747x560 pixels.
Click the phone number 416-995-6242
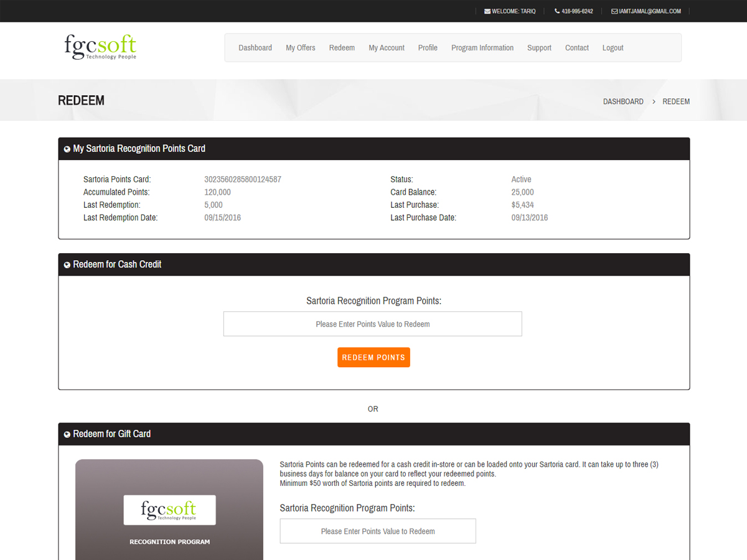pos(577,11)
